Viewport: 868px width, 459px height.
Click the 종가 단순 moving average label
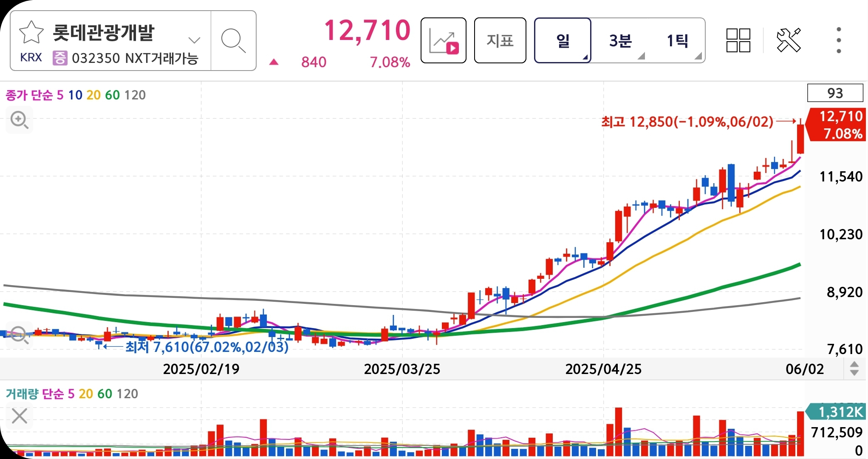click(29, 95)
